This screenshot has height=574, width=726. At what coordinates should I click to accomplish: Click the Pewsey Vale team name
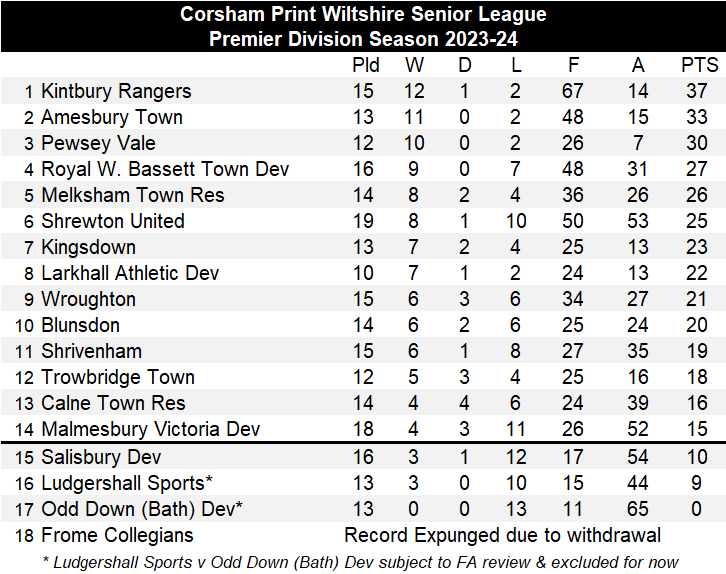point(98,143)
